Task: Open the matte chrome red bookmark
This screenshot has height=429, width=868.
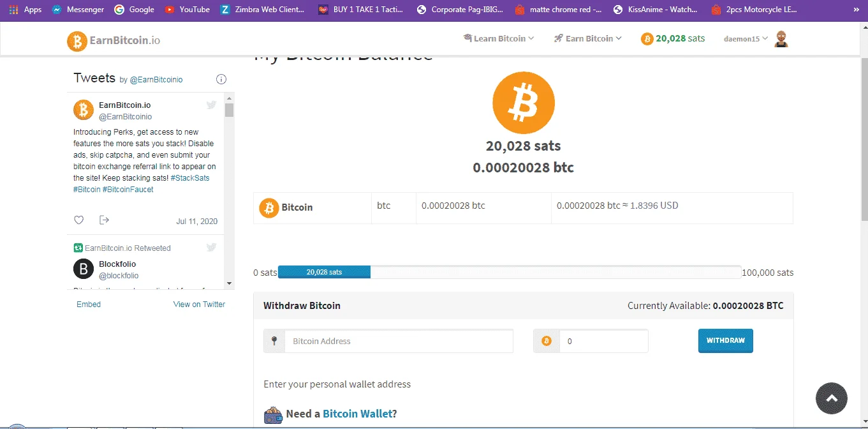Action: click(x=559, y=10)
